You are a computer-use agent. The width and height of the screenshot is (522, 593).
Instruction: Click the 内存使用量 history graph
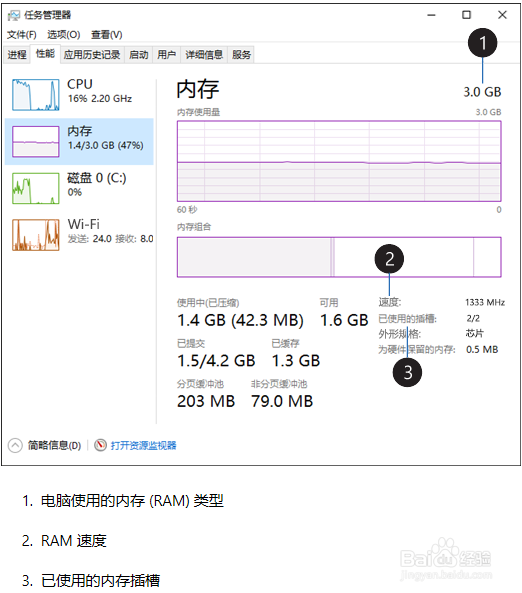(339, 161)
